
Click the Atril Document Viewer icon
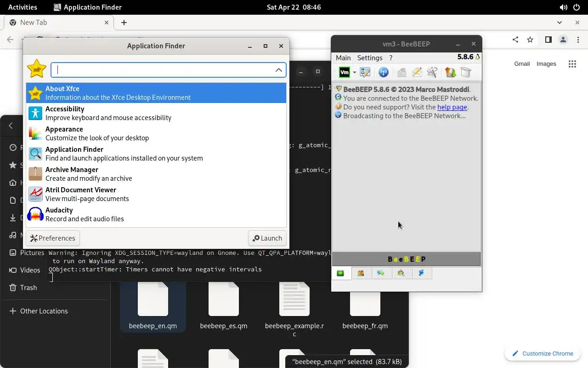click(35, 194)
